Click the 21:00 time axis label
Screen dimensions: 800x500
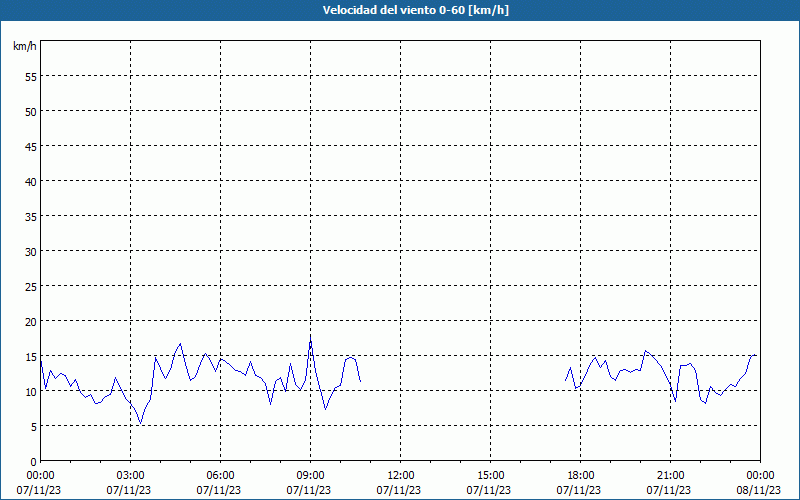click(x=670, y=476)
